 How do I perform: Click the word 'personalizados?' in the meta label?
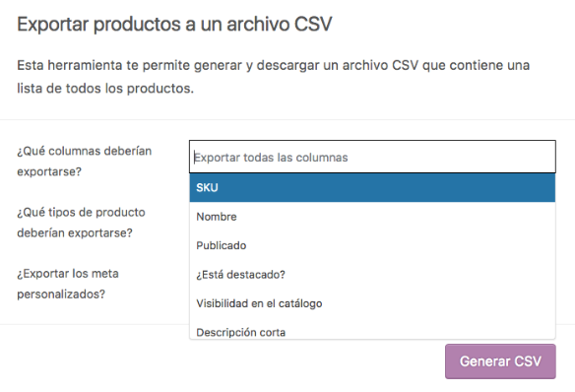[61, 294]
